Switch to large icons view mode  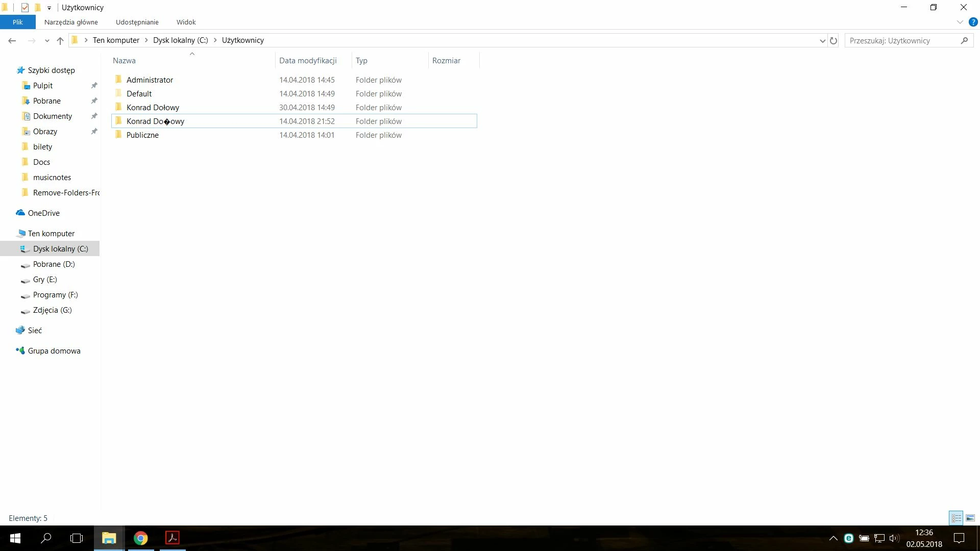[970, 518]
